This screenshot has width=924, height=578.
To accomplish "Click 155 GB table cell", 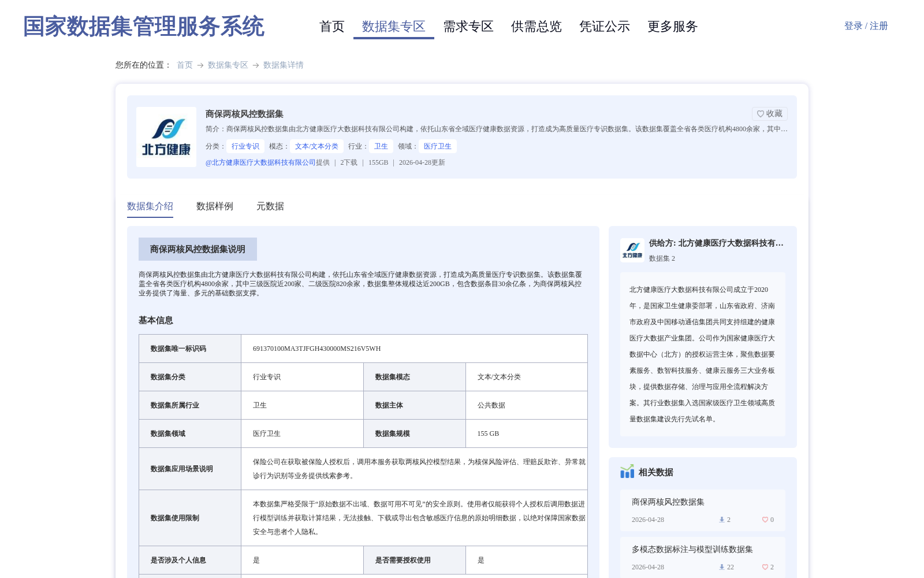I will click(x=488, y=433).
